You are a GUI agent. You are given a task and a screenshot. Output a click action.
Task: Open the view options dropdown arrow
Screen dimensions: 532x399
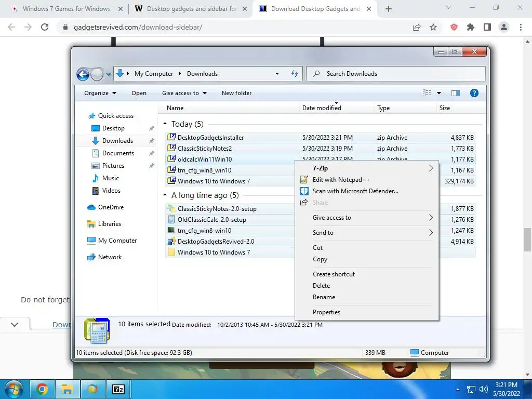point(438,93)
